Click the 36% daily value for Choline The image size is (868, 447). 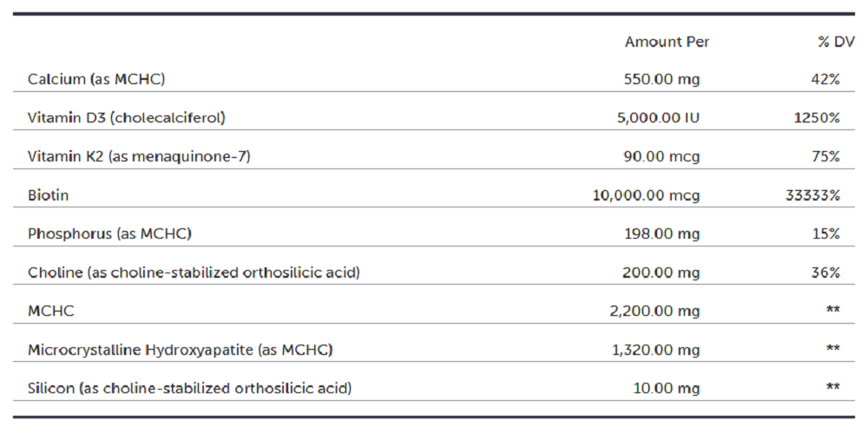click(825, 273)
